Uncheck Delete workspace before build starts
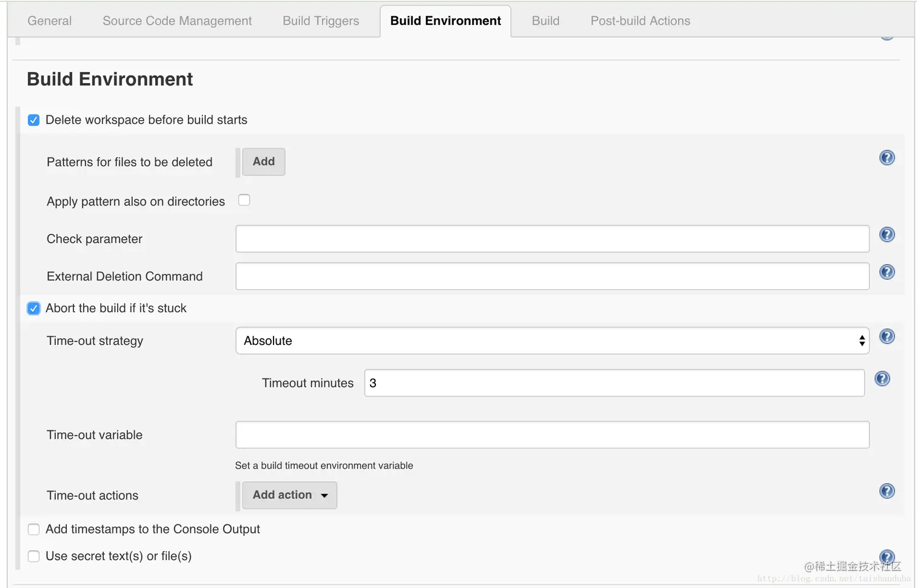917x588 pixels. pos(34,120)
